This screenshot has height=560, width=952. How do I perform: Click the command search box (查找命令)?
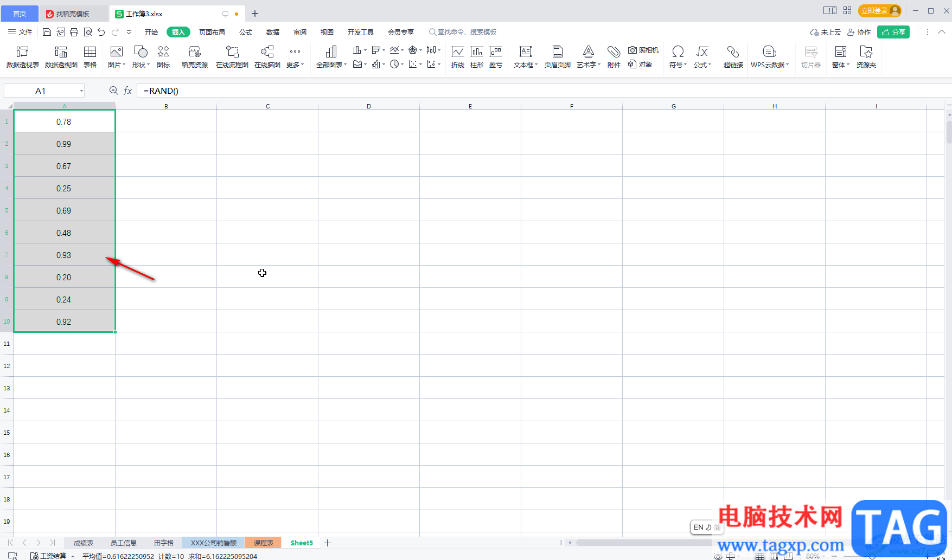(463, 32)
